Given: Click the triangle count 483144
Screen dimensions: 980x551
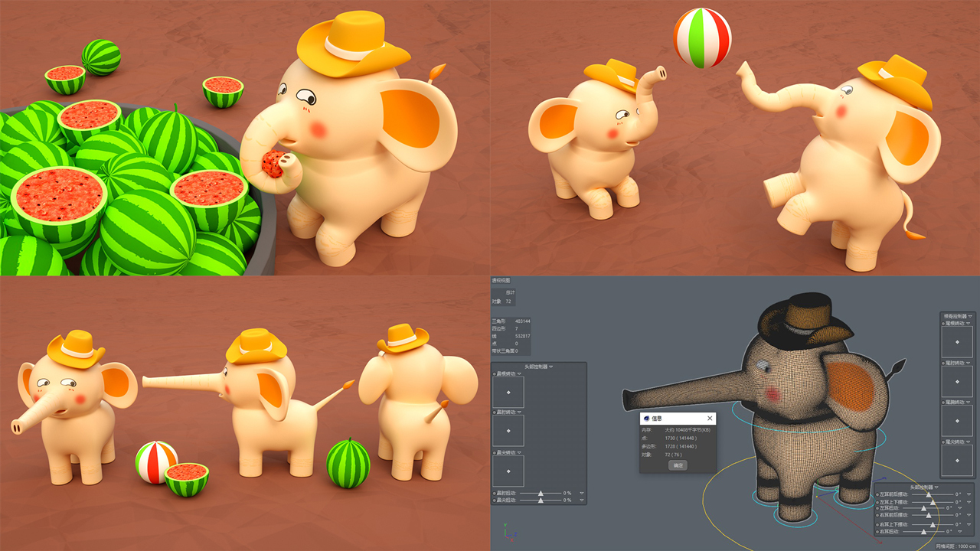Looking at the screenshot, I should (x=523, y=321).
